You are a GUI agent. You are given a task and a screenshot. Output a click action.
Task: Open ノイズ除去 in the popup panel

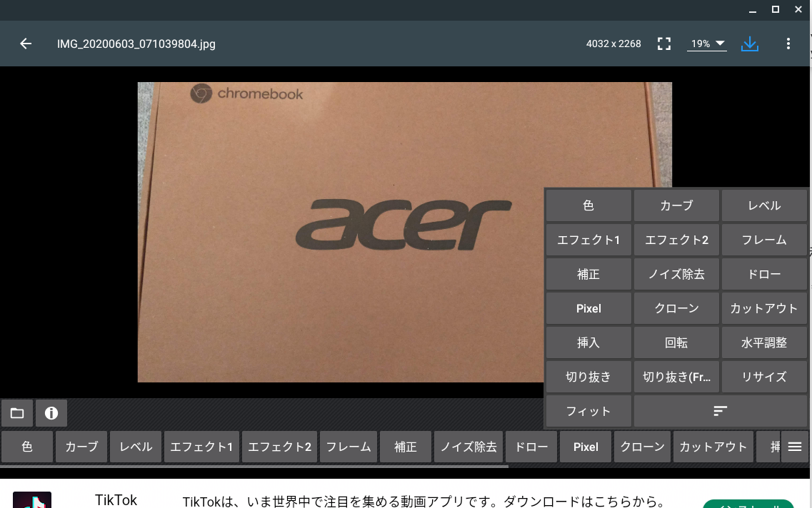pyautogui.click(x=676, y=274)
